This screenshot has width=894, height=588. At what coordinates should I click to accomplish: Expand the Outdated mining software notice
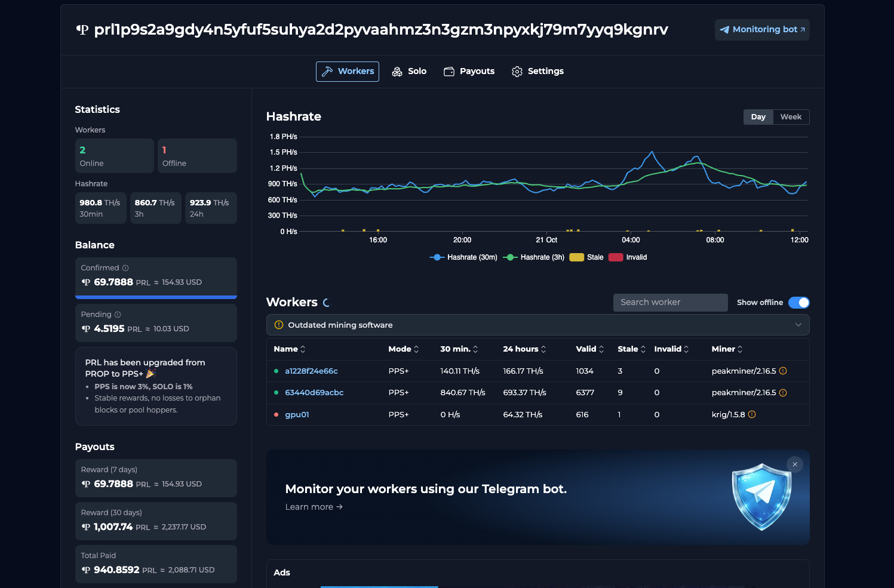(x=538, y=325)
